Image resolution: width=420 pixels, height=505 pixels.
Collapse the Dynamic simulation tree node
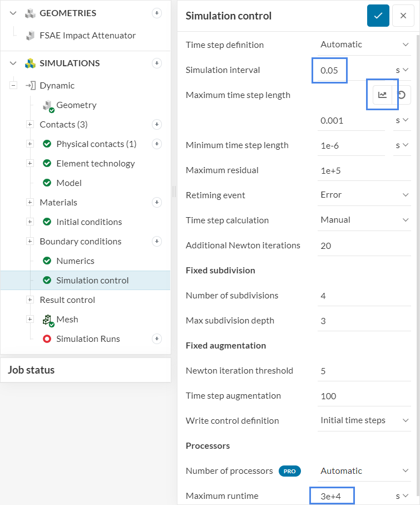coord(13,86)
